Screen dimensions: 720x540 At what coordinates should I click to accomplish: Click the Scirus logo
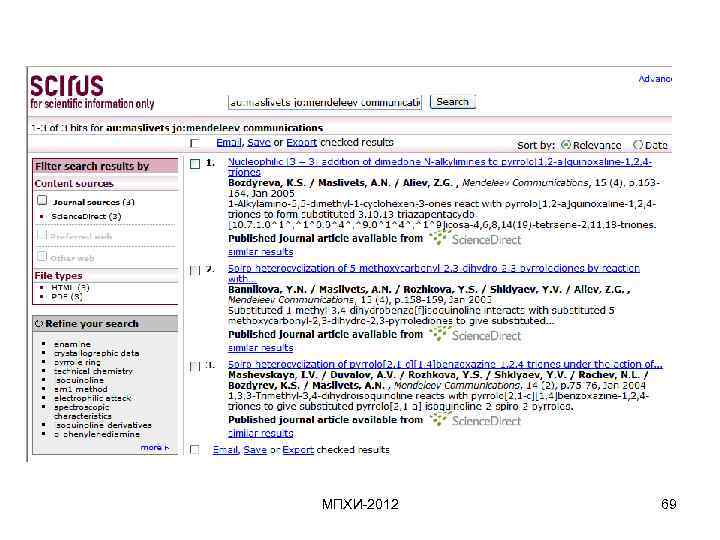[92, 92]
